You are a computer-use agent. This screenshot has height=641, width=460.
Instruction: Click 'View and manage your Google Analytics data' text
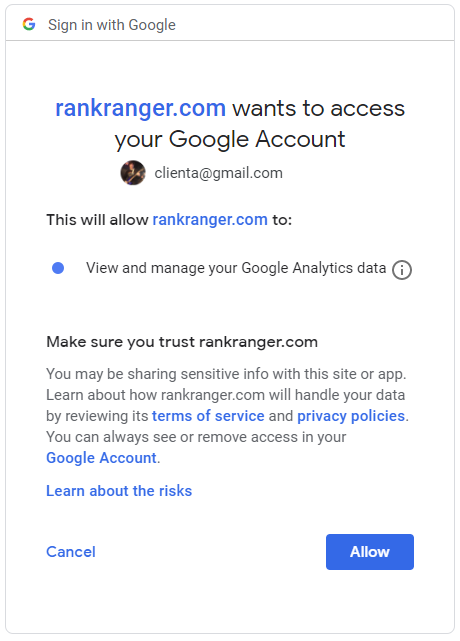(x=236, y=268)
